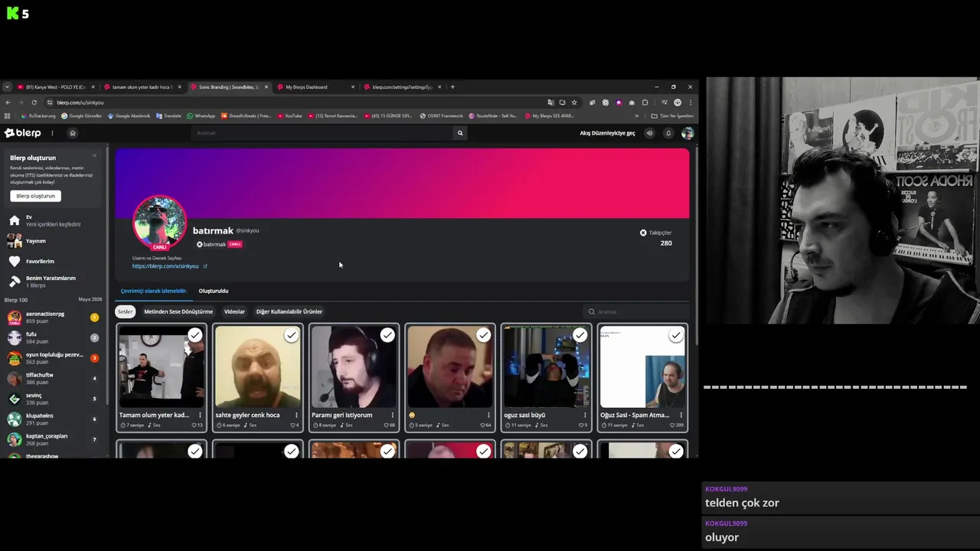This screenshot has height=551, width=980.
Task: Open aaronactionrpg leaderboard entry
Action: click(54, 317)
